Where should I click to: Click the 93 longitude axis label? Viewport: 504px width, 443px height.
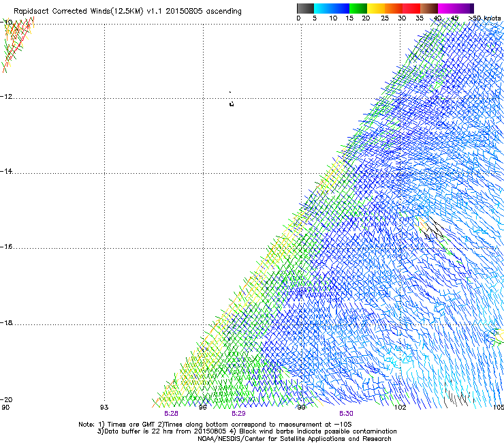[x=104, y=408]
